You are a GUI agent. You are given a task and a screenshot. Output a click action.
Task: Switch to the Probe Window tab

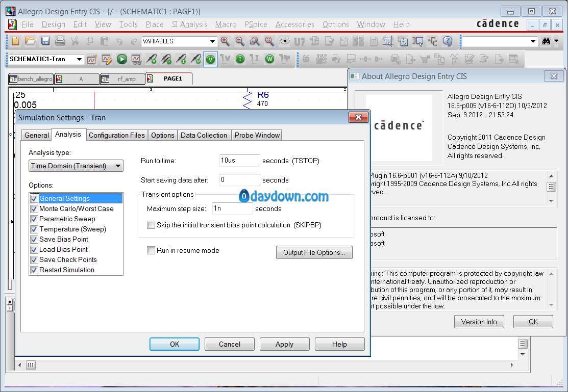click(257, 135)
